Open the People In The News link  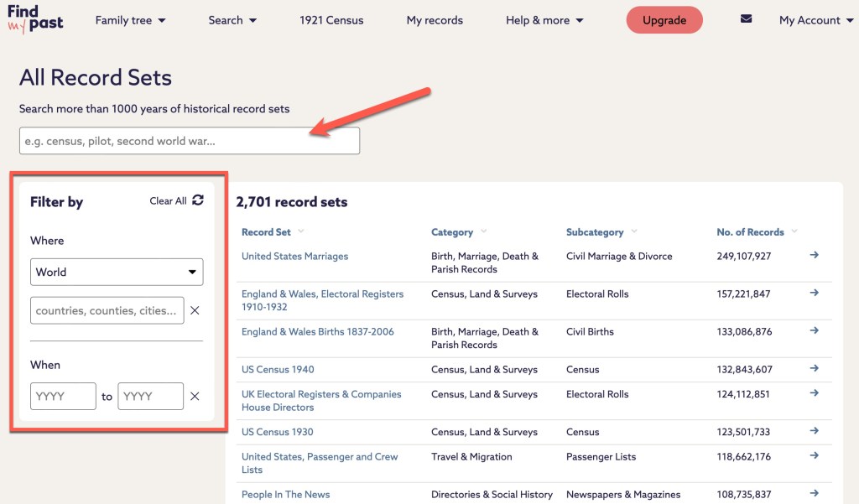pyautogui.click(x=285, y=494)
